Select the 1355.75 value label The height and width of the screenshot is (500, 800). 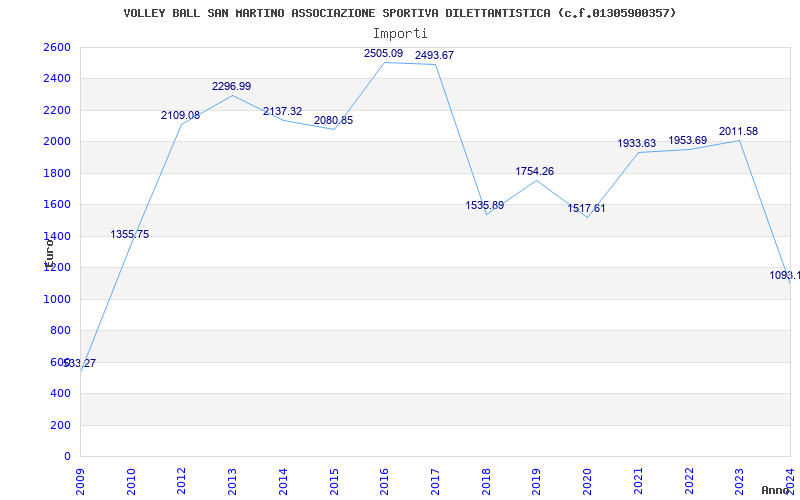[130, 234]
